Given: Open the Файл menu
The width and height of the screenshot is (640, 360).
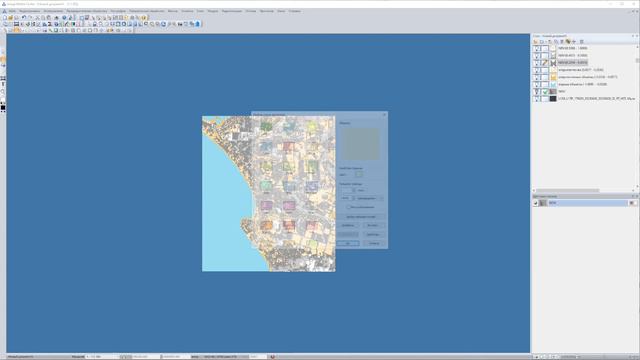Looking at the screenshot, I should [12, 11].
